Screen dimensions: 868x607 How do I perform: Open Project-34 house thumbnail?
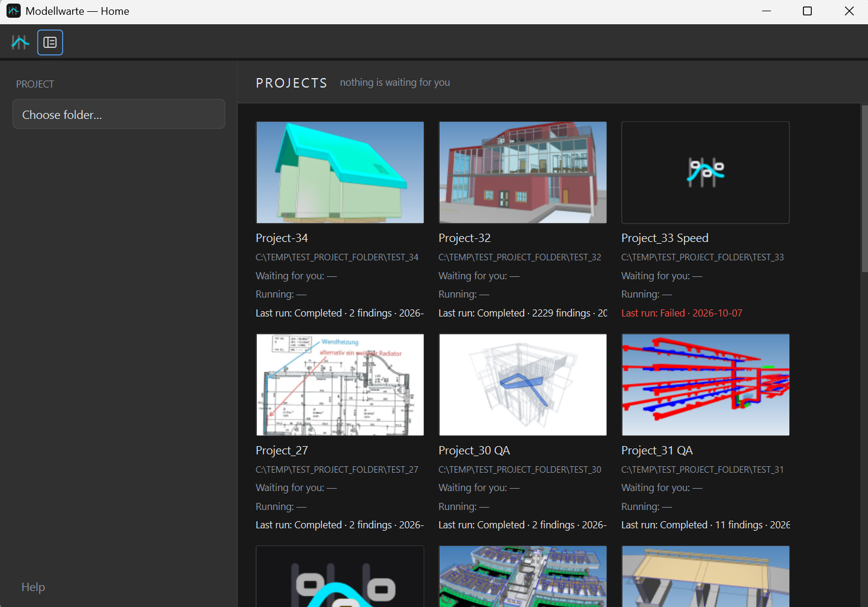click(340, 173)
